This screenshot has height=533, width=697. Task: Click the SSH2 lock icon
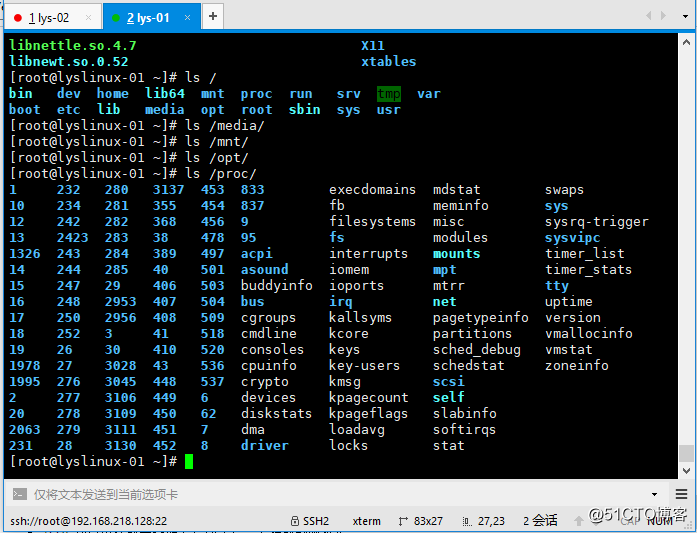pyautogui.click(x=294, y=521)
